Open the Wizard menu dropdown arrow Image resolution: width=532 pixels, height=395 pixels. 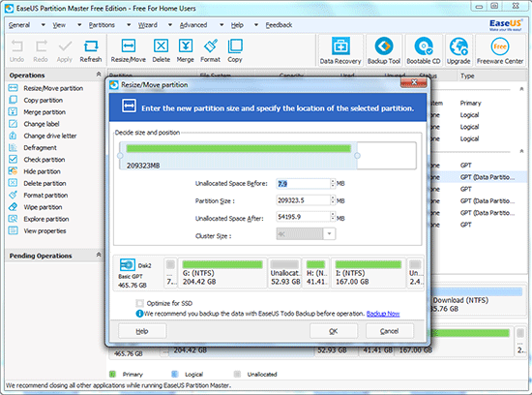(170, 25)
